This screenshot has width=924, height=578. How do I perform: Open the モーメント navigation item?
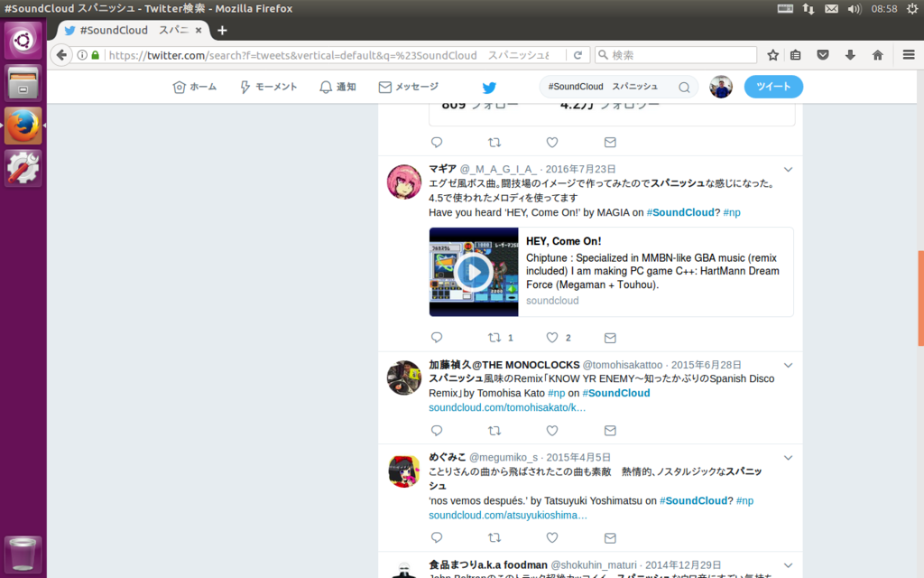[x=268, y=87]
